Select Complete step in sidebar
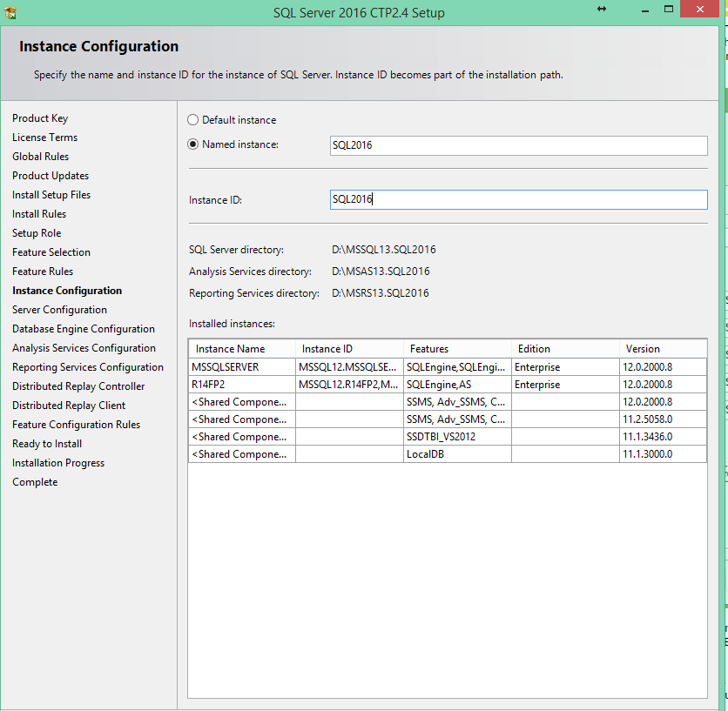The image size is (728, 711). [35, 482]
